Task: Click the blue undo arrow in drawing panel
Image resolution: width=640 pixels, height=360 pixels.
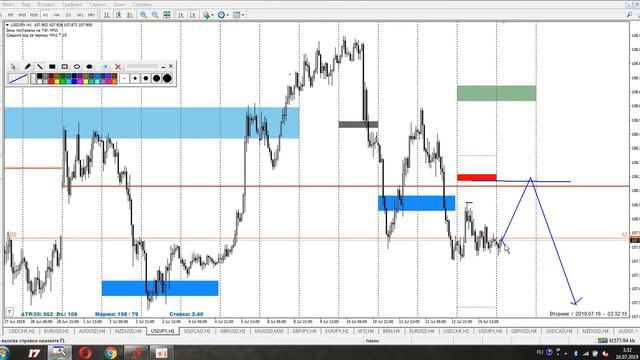Action: click(105, 67)
